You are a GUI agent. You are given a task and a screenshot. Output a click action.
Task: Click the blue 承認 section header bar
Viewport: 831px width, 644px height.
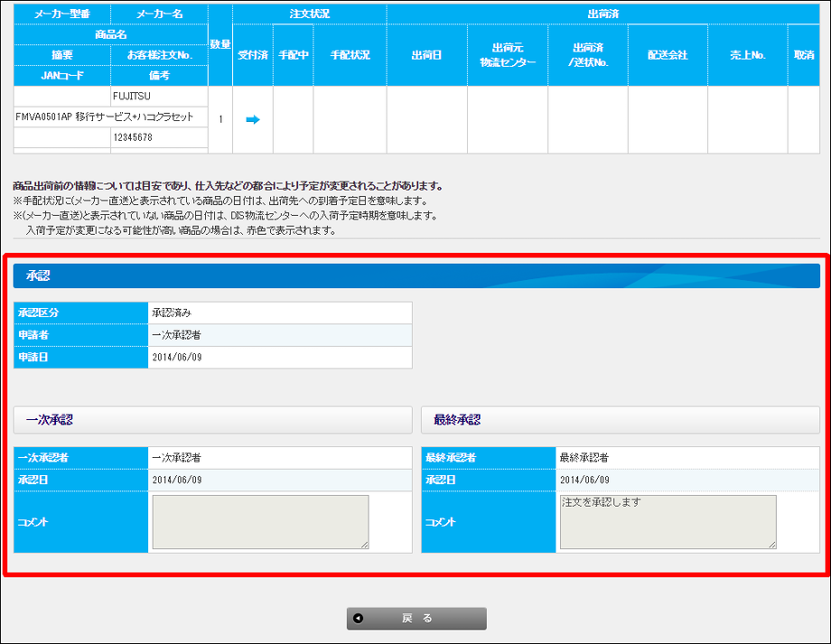pyautogui.click(x=416, y=276)
